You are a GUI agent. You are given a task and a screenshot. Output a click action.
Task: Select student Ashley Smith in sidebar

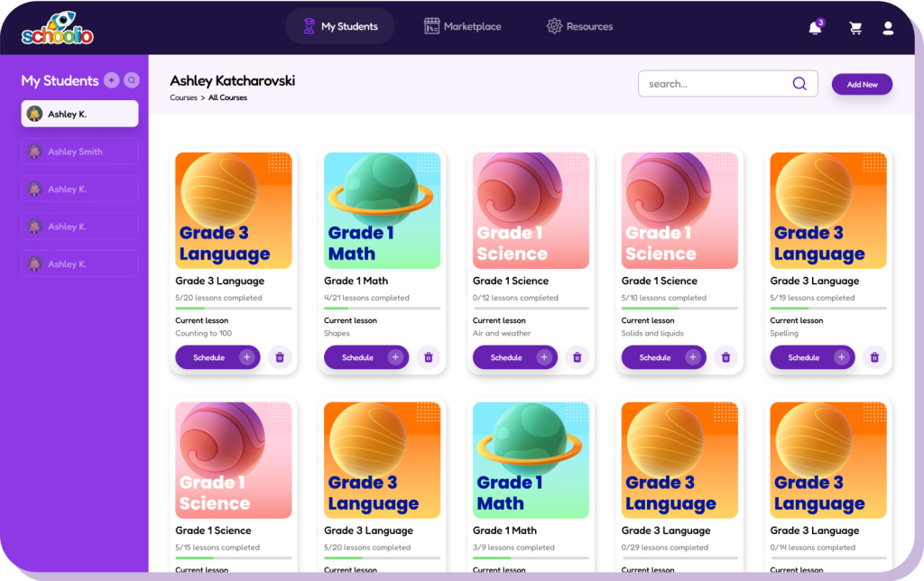80,152
